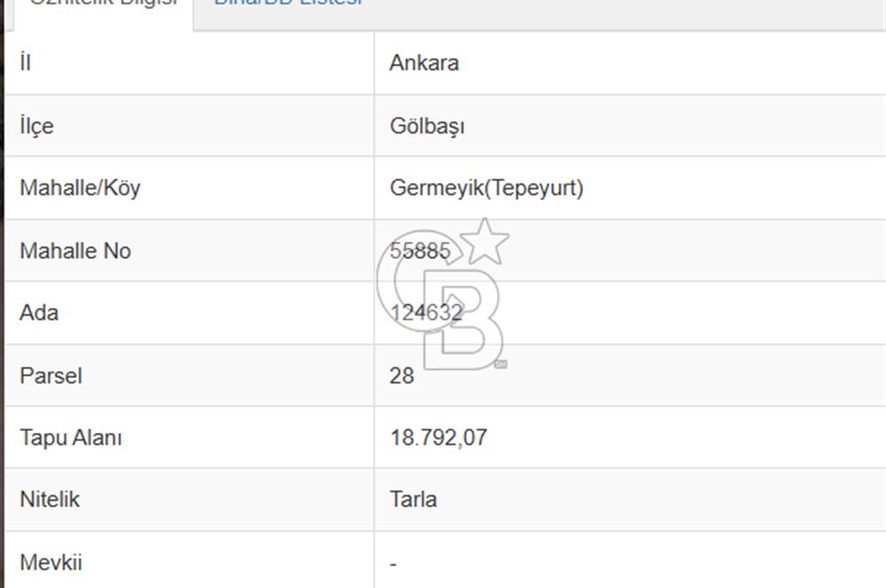Click the Tapu Alanı value 18.792,07
Viewport: 886px width, 588px height.
438,438
